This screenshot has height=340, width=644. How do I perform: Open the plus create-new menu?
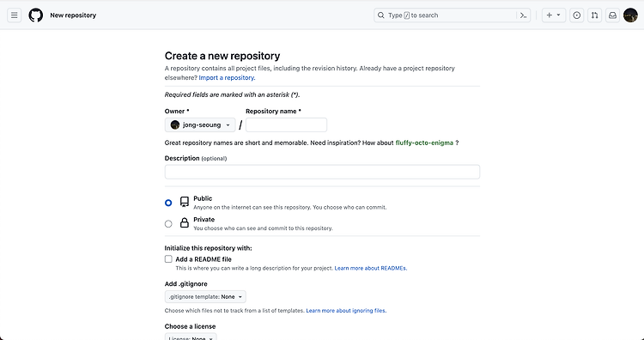click(554, 15)
